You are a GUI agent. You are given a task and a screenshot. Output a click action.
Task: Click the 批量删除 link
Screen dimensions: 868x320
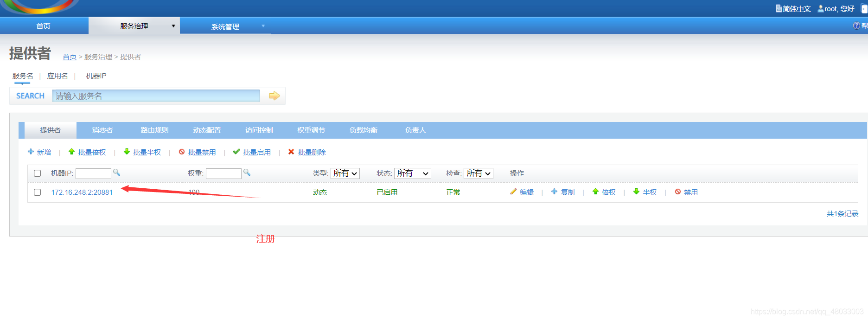[312, 152]
